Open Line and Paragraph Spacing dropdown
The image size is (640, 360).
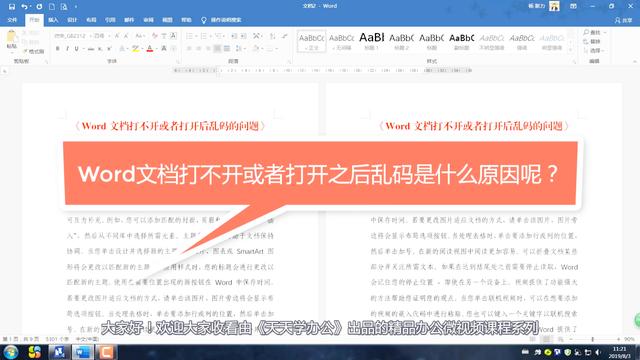(x=240, y=49)
